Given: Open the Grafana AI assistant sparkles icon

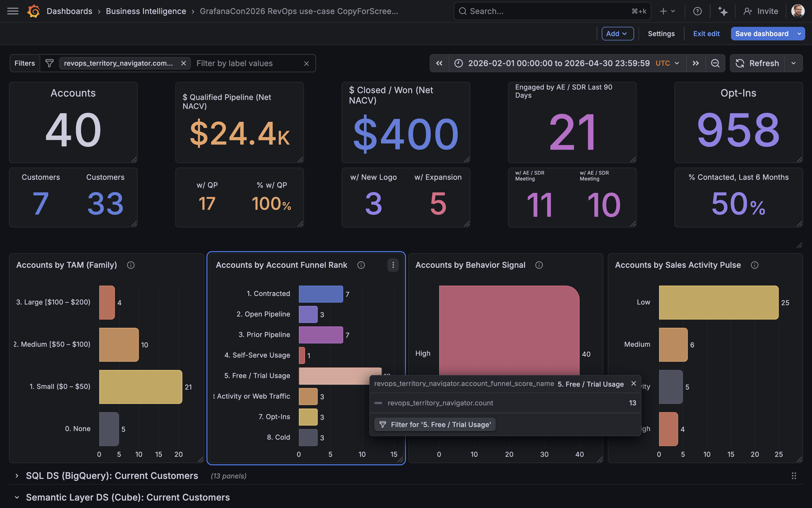Looking at the screenshot, I should [x=723, y=11].
